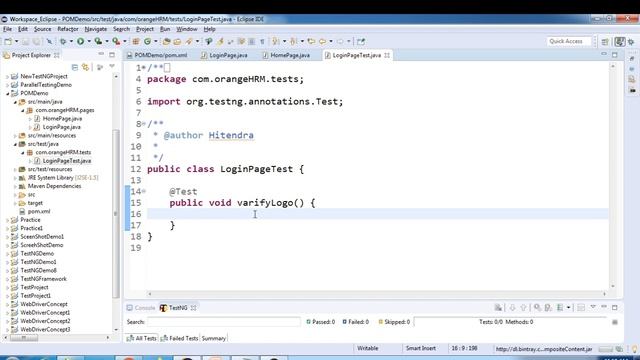This screenshot has width=640, height=360.
Task: Collapse the src/main/java folder
Action: pyautogui.click(x=15, y=102)
